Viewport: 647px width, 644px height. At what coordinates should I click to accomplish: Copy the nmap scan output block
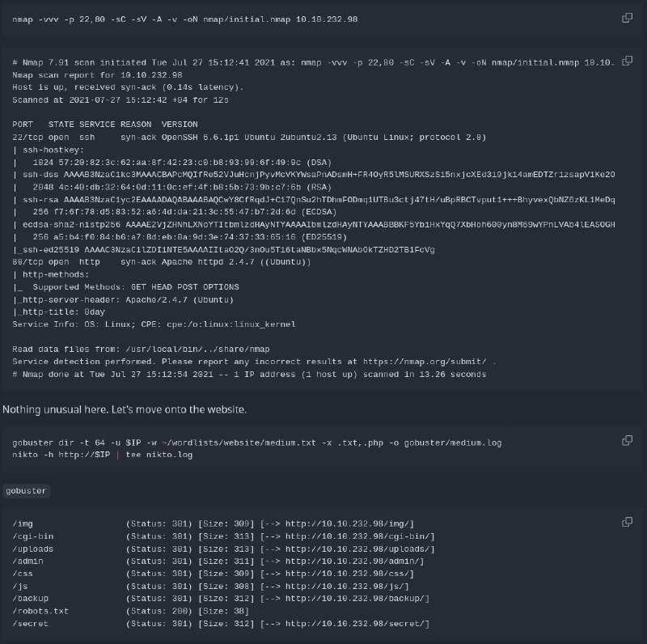point(627,61)
